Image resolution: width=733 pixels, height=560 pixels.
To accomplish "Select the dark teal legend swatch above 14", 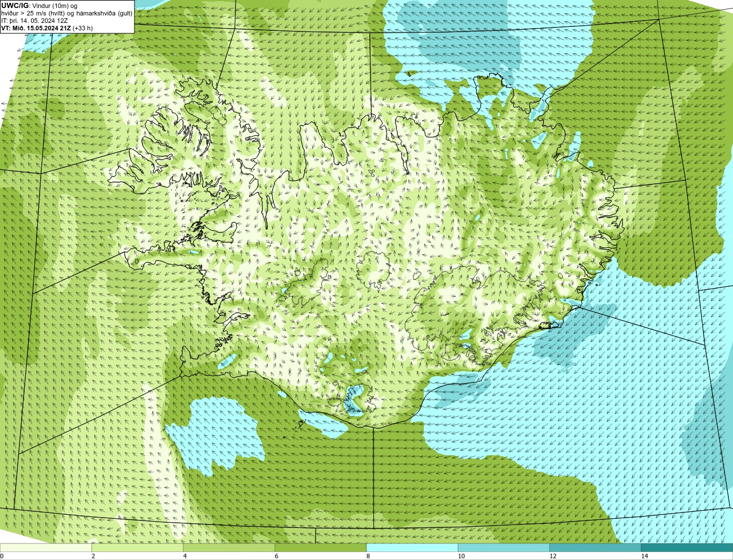I will pos(687,547).
